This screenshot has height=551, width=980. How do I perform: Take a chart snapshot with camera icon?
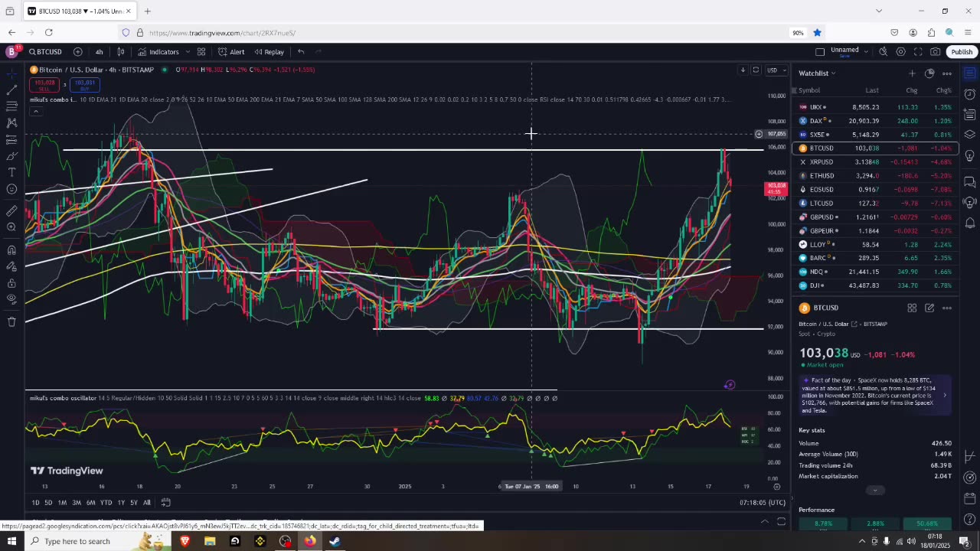coord(936,52)
